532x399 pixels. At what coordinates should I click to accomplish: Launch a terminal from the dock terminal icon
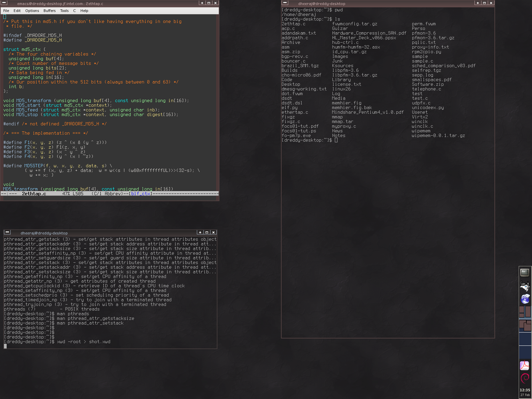point(525,272)
